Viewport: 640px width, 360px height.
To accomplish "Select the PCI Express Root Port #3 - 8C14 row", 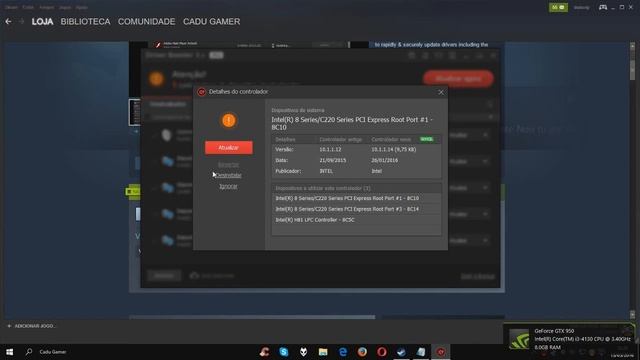I will [x=356, y=209].
